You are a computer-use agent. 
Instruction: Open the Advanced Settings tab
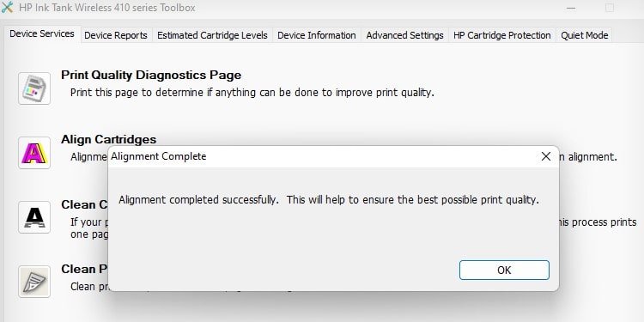405,35
